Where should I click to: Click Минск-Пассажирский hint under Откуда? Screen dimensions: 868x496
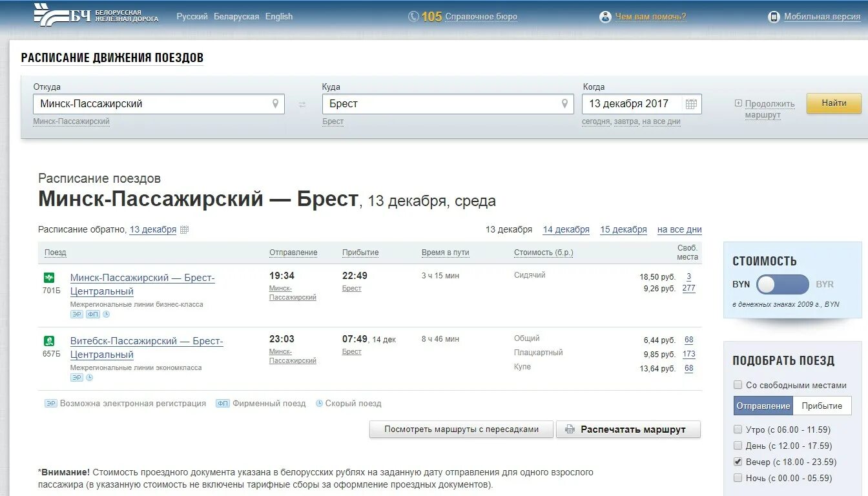(72, 121)
